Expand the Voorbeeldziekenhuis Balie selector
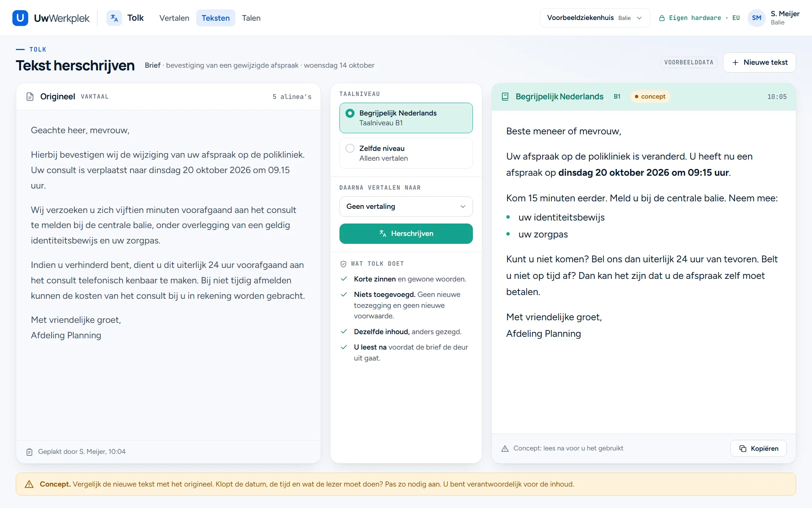Image resolution: width=812 pixels, height=508 pixels. (595, 18)
